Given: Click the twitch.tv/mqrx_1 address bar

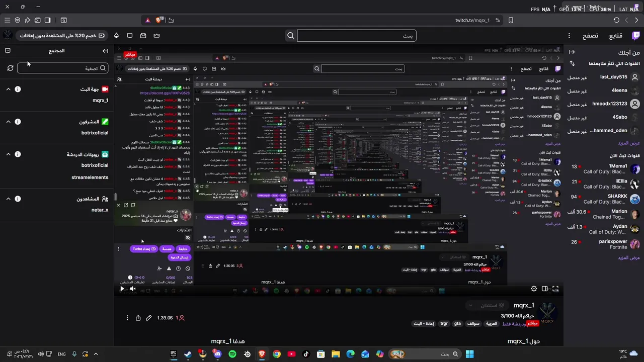Looking at the screenshot, I should point(472,20).
